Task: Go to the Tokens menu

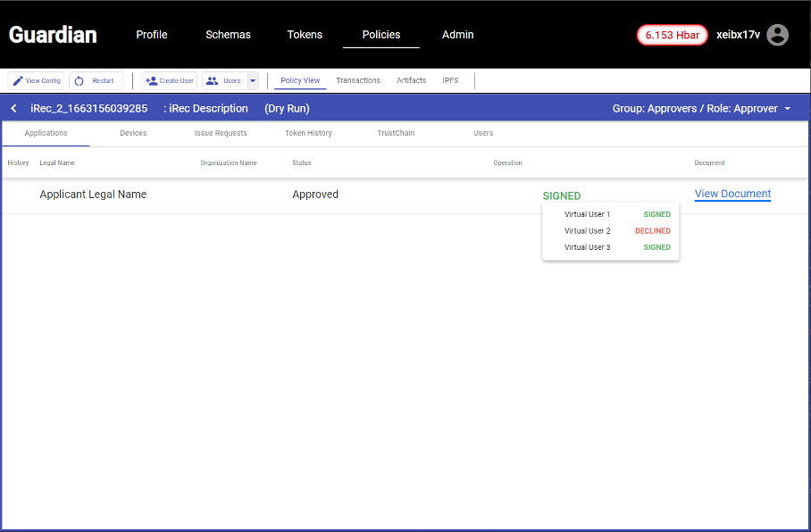Action: (305, 35)
